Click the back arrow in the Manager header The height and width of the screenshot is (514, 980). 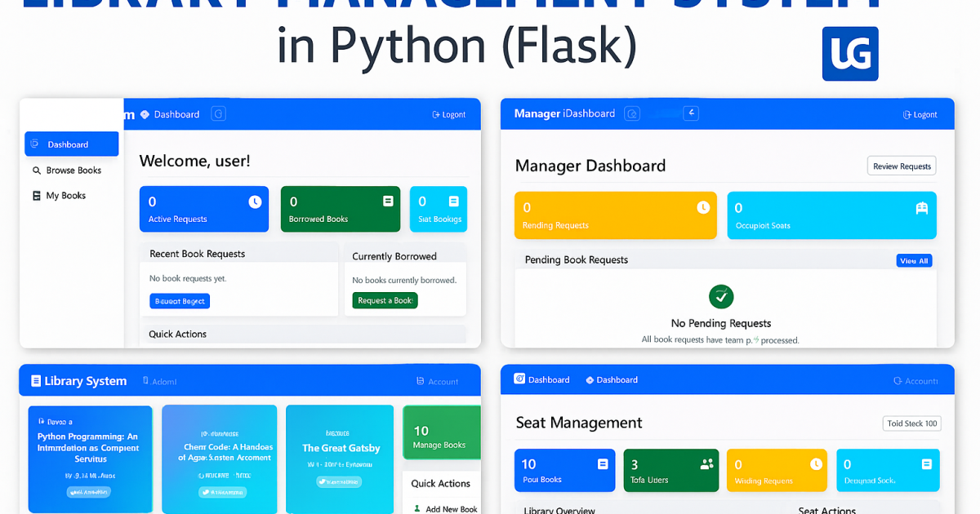point(691,113)
